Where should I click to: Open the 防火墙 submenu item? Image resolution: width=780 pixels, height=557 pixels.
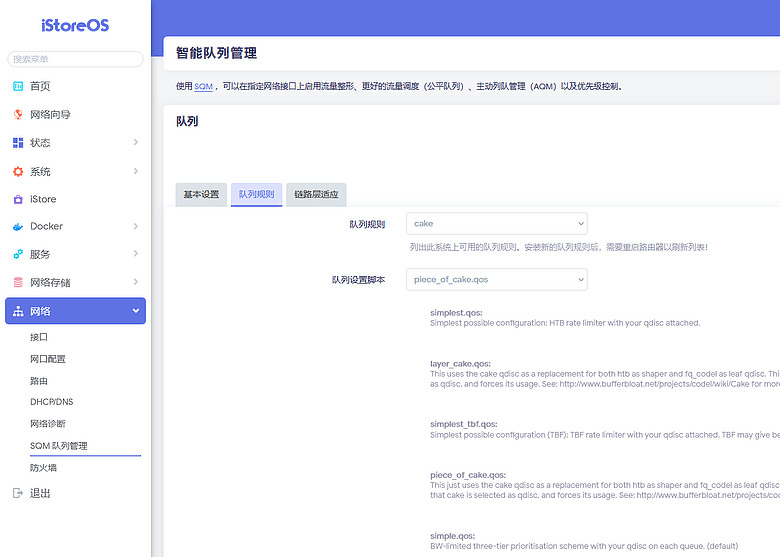tap(43, 467)
